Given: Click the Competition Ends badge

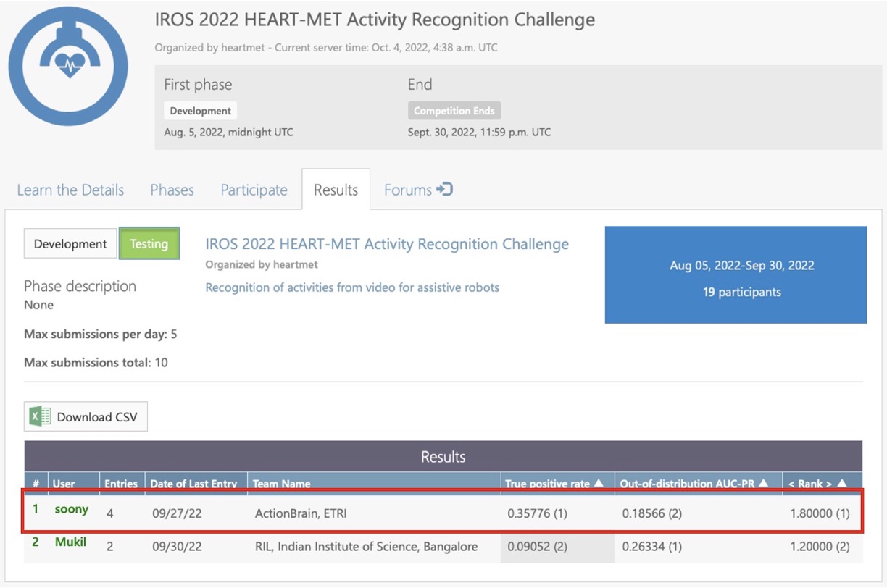Looking at the screenshot, I should point(454,111).
